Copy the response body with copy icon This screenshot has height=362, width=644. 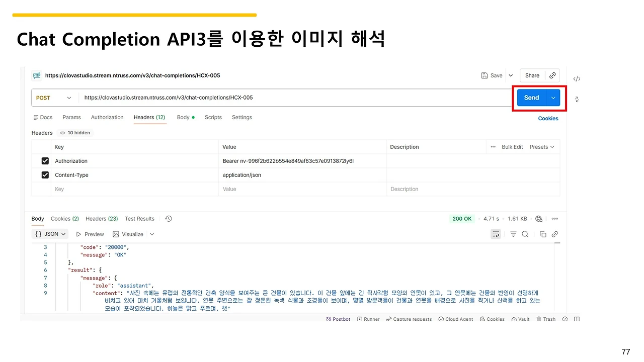[x=543, y=234]
